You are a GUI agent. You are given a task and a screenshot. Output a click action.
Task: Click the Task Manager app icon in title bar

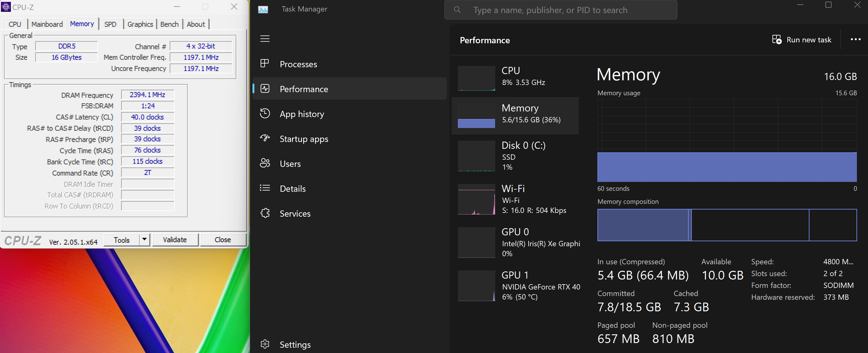(263, 9)
